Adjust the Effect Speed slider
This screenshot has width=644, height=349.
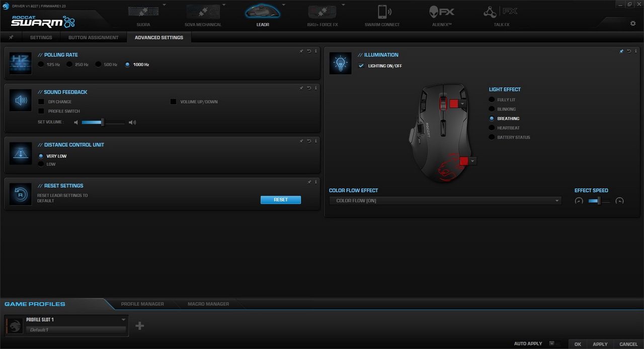(x=599, y=201)
